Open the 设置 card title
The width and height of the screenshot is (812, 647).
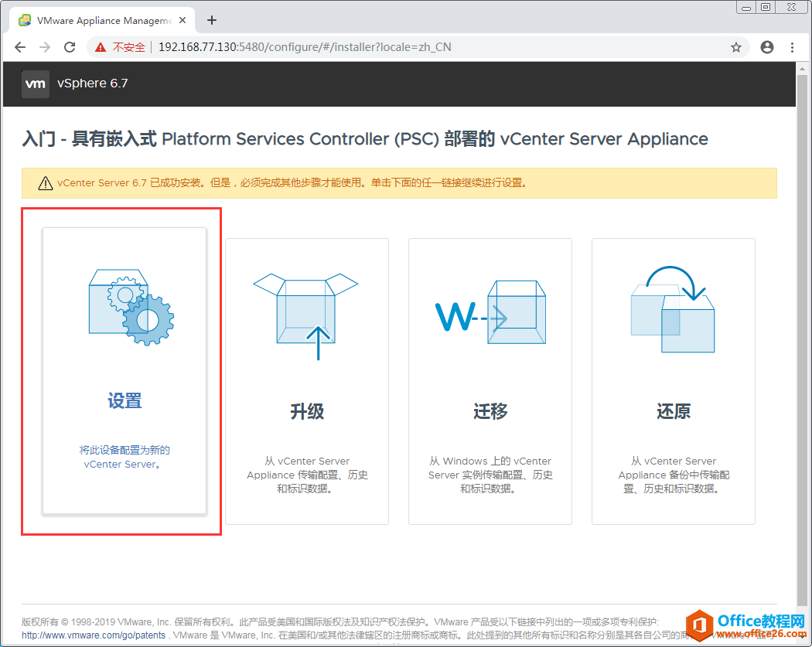pos(125,400)
